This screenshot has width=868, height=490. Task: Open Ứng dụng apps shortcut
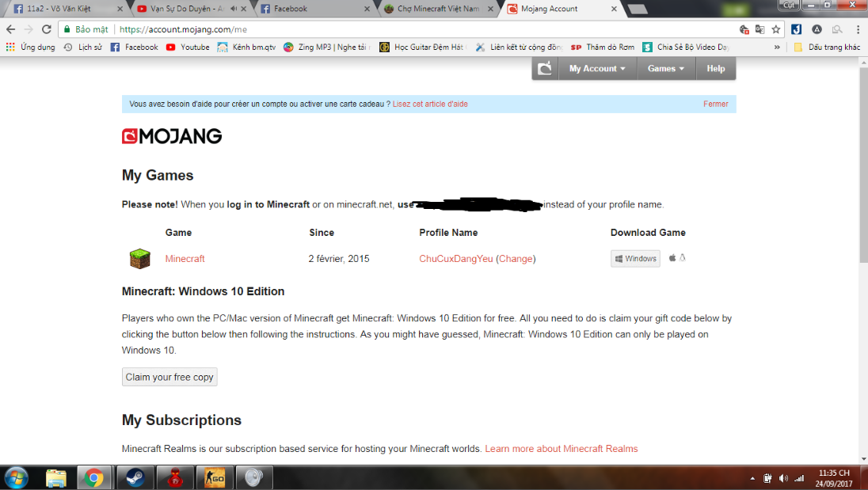coord(30,47)
